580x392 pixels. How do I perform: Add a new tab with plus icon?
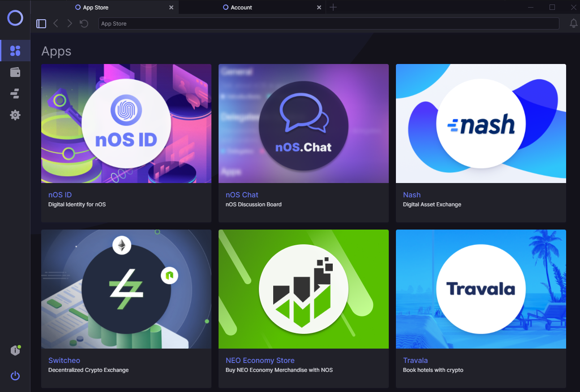pos(333,7)
